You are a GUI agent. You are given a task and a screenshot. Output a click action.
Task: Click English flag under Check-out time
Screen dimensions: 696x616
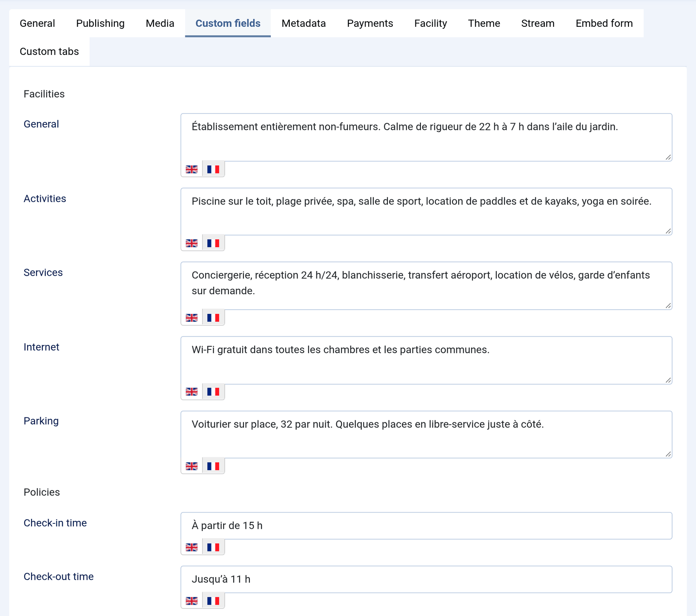(x=192, y=601)
